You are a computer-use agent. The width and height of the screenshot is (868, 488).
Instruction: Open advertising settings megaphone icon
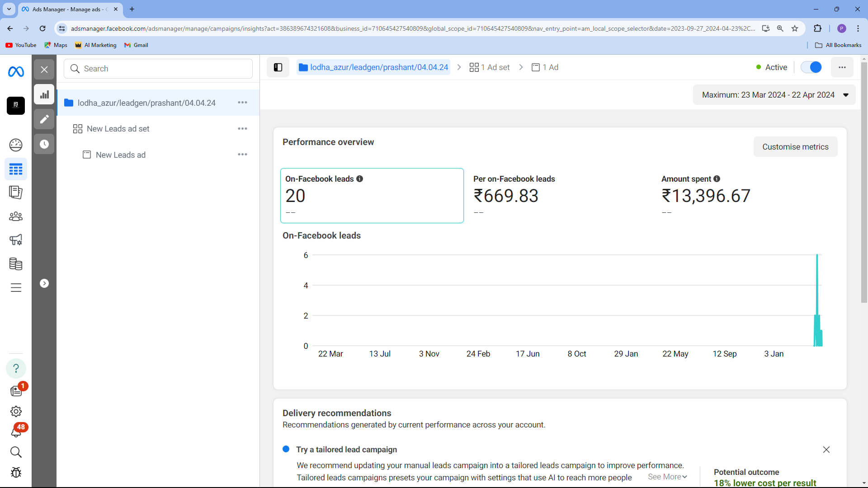tap(16, 240)
